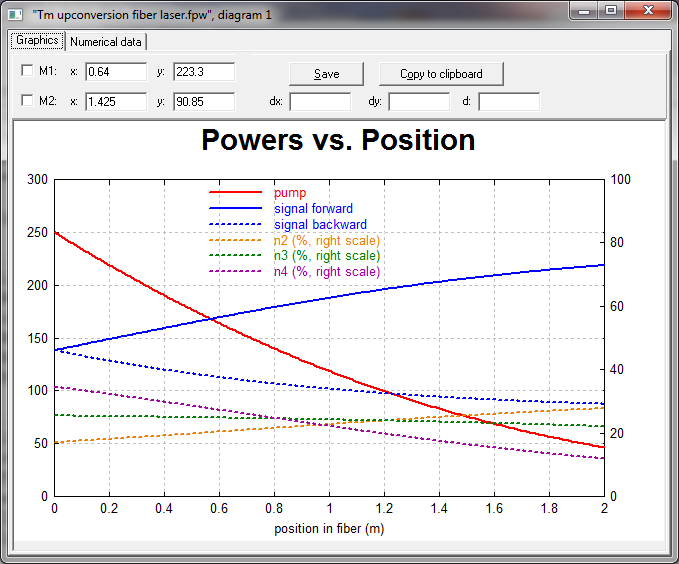Maximize the diagram window
Screen dimensions: 679x564
coord(610,11)
